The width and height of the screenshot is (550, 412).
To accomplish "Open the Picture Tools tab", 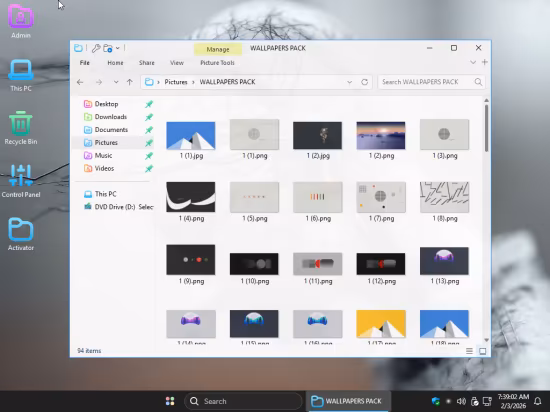I will (217, 63).
